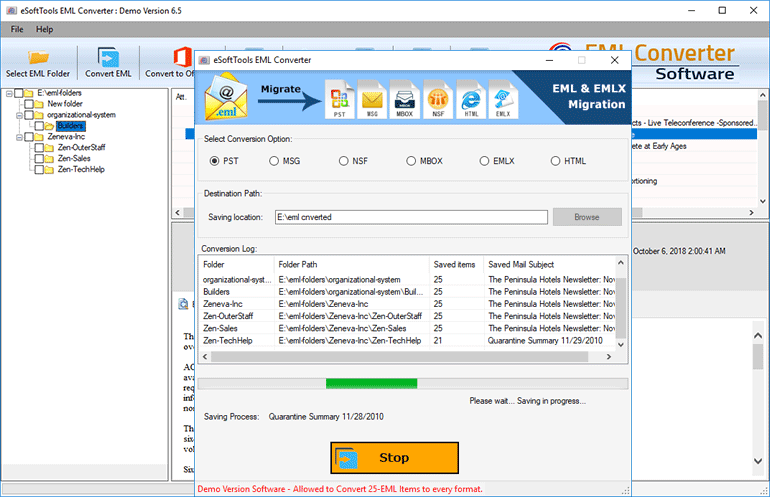Select the Zen-OuterStaff log row

tap(408, 316)
